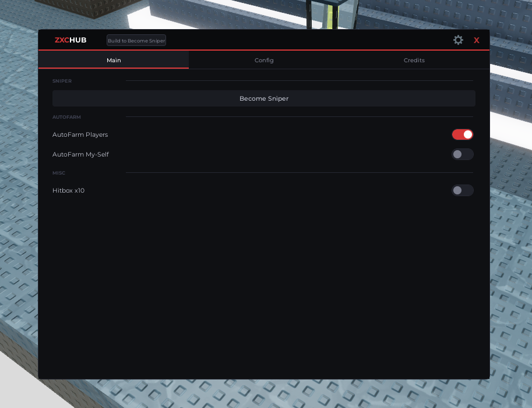The image size is (532, 408).
Task: View the Credits tab
Action: [x=414, y=60]
